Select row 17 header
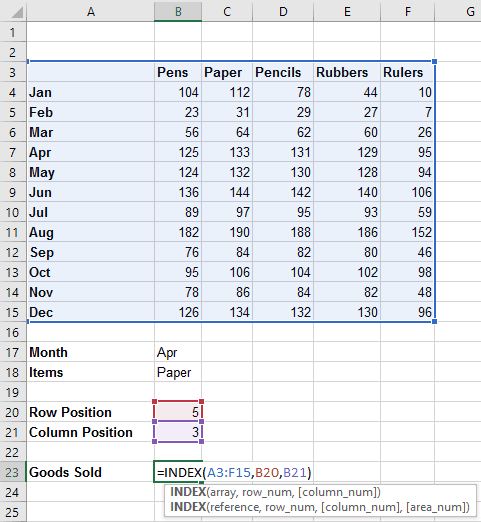The width and height of the screenshot is (481, 522). tap(13, 352)
